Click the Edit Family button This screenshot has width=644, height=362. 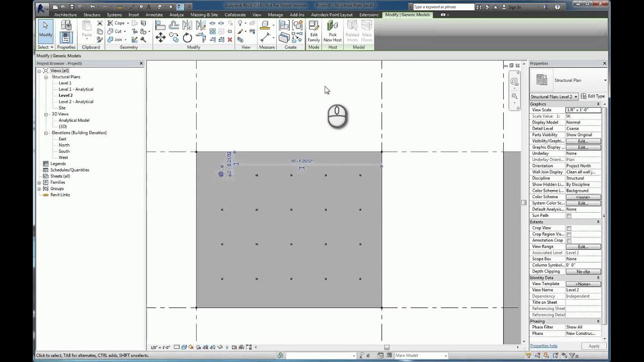tap(314, 32)
